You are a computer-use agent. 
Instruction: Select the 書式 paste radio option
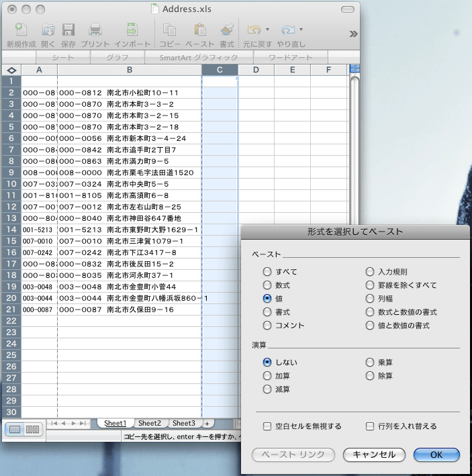(x=267, y=312)
